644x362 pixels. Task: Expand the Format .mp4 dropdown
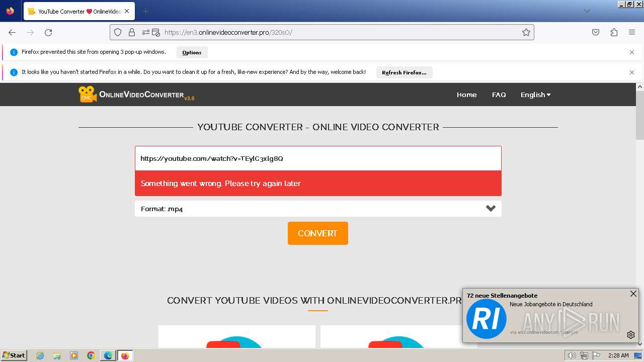coord(318,209)
